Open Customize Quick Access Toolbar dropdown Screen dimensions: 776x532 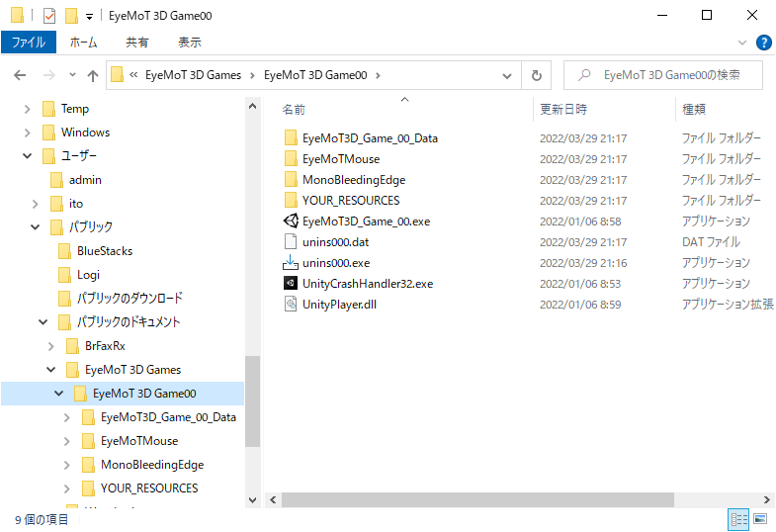90,17
